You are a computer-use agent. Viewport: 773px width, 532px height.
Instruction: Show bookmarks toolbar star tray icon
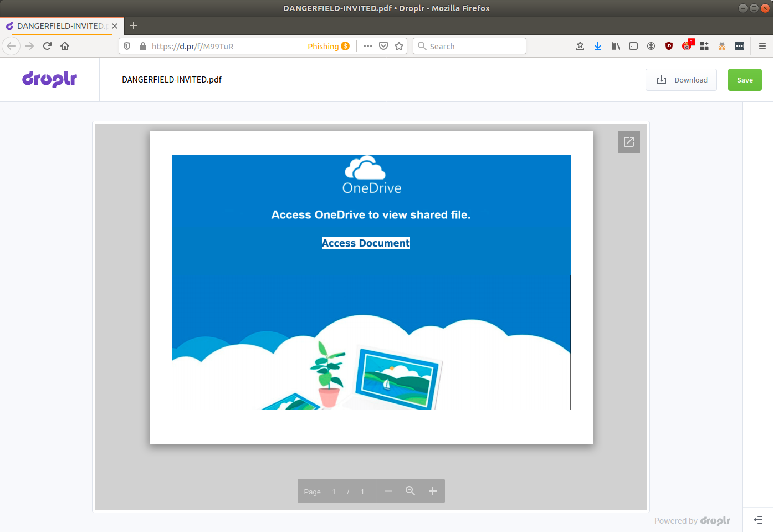[x=580, y=46]
